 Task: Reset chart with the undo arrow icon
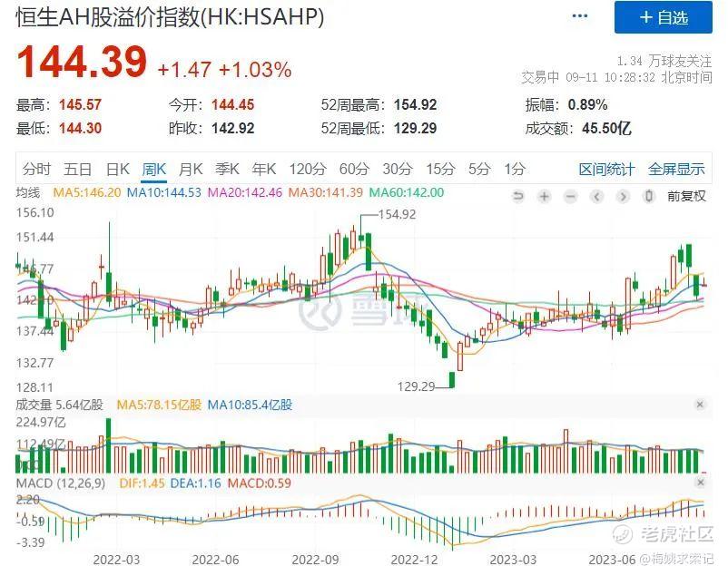[517, 196]
